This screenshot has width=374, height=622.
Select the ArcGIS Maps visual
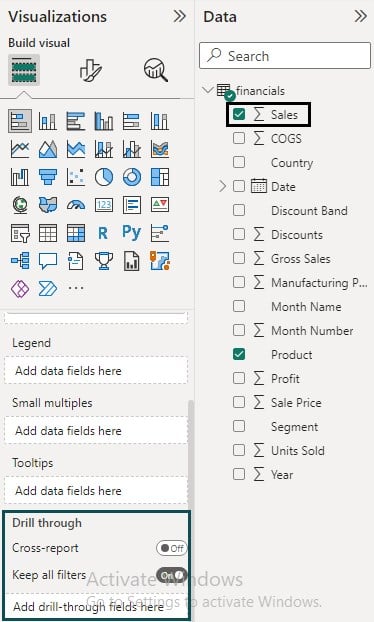coord(160,261)
